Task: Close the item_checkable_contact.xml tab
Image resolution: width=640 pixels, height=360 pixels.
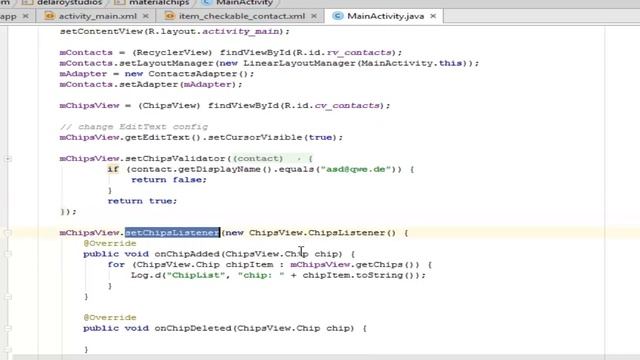Action: [314, 16]
